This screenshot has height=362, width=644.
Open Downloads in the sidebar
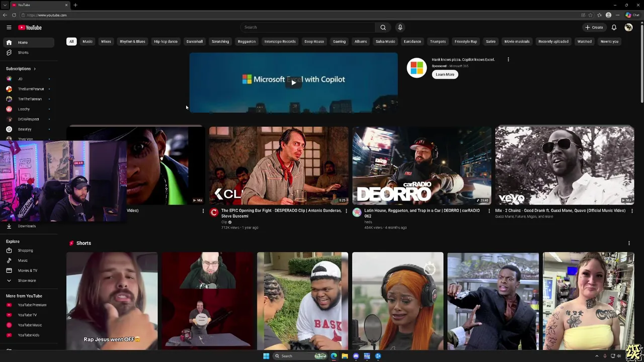[29, 226]
